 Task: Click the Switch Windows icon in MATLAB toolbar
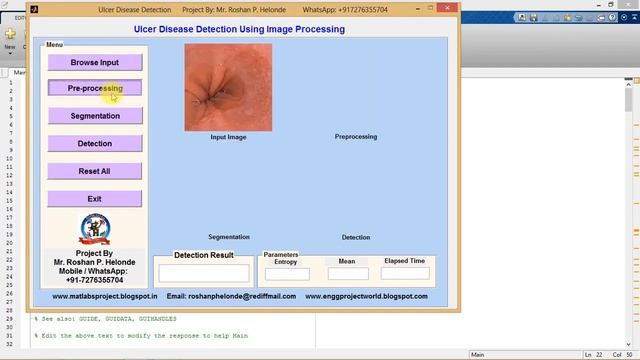pyautogui.click(x=601, y=18)
